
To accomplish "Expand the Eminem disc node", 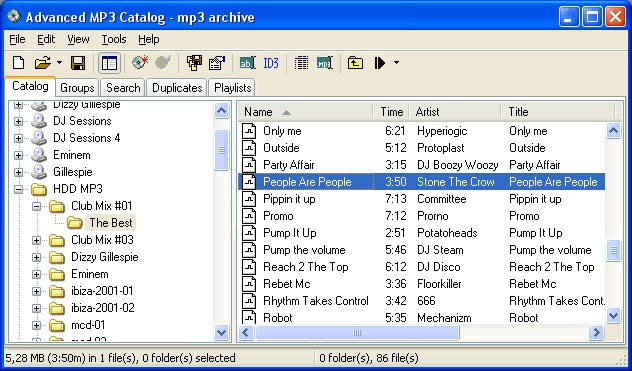I will click(18, 155).
